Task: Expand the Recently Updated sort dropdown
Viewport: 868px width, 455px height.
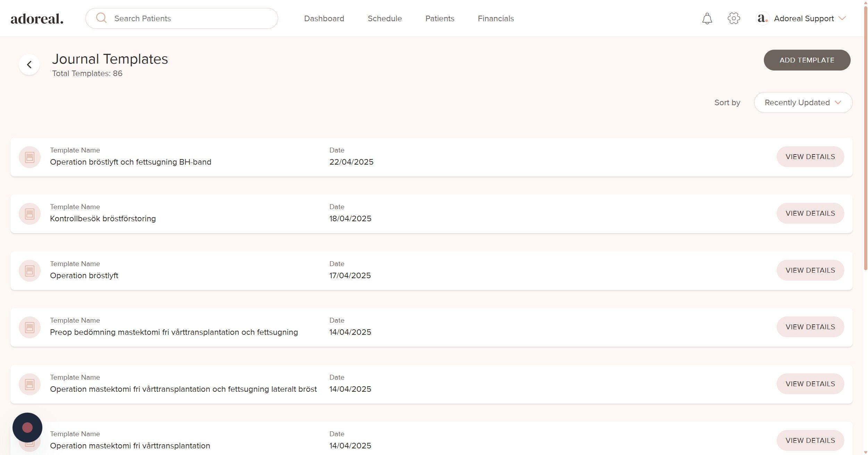Action: tap(803, 102)
